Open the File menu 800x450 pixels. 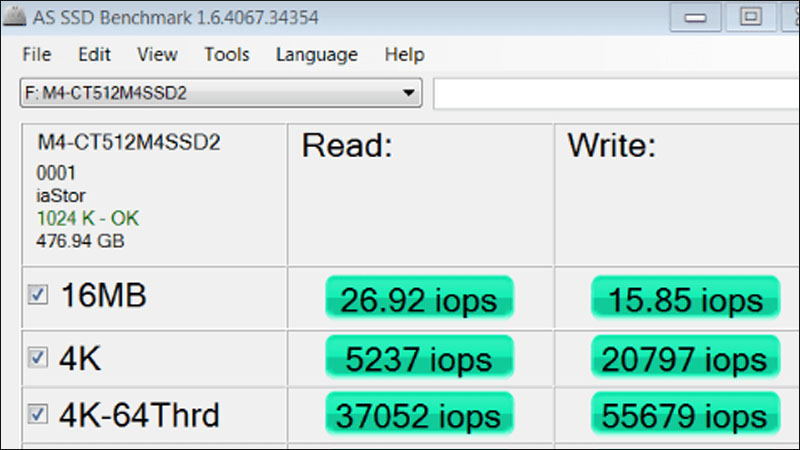coord(37,55)
